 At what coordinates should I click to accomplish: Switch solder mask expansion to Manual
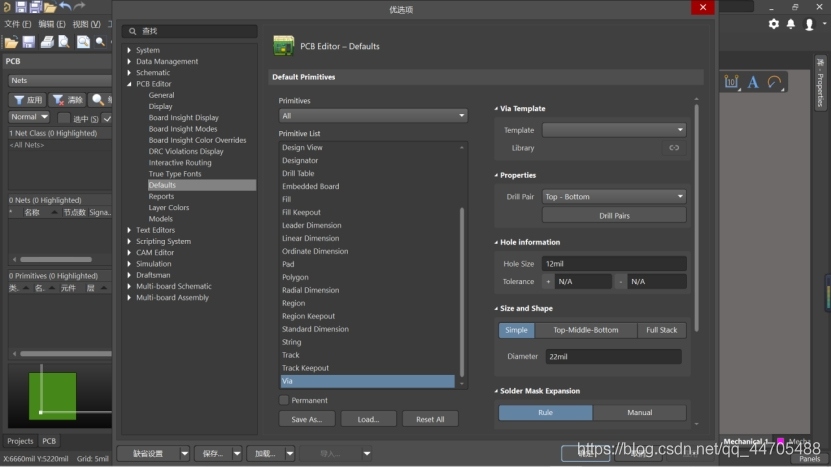coord(639,412)
